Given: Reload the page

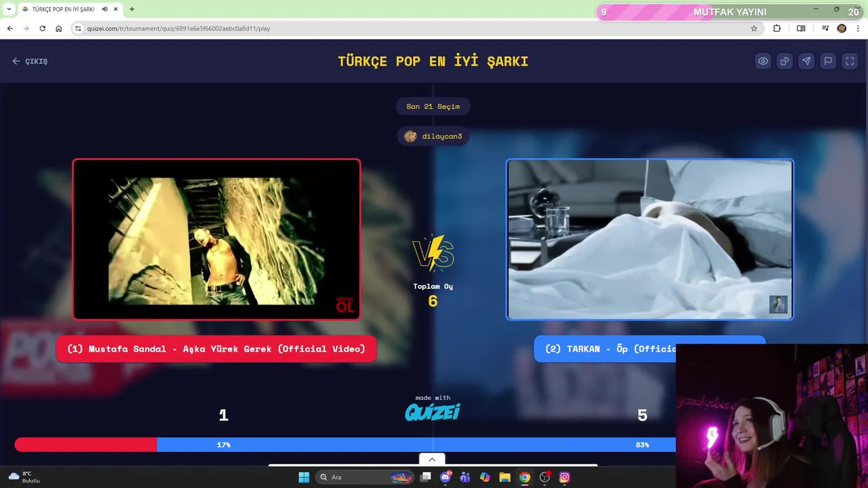Looking at the screenshot, I should (43, 28).
